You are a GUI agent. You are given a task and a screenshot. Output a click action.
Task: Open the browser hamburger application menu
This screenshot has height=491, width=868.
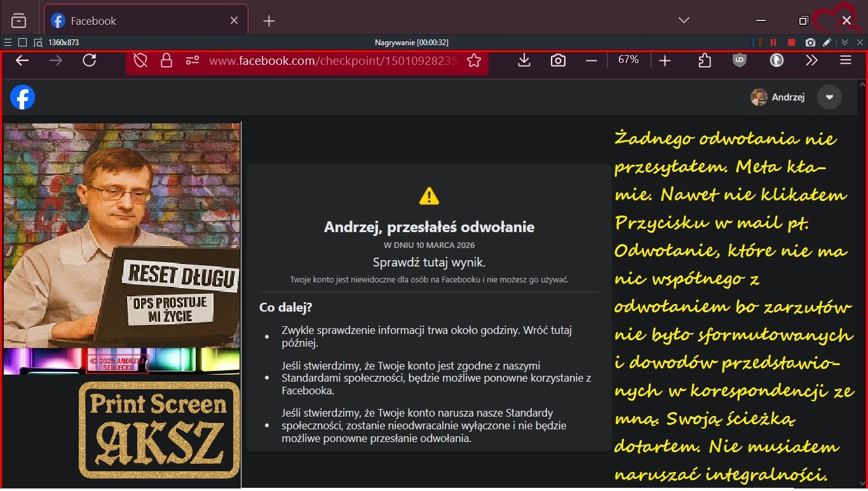click(x=845, y=60)
